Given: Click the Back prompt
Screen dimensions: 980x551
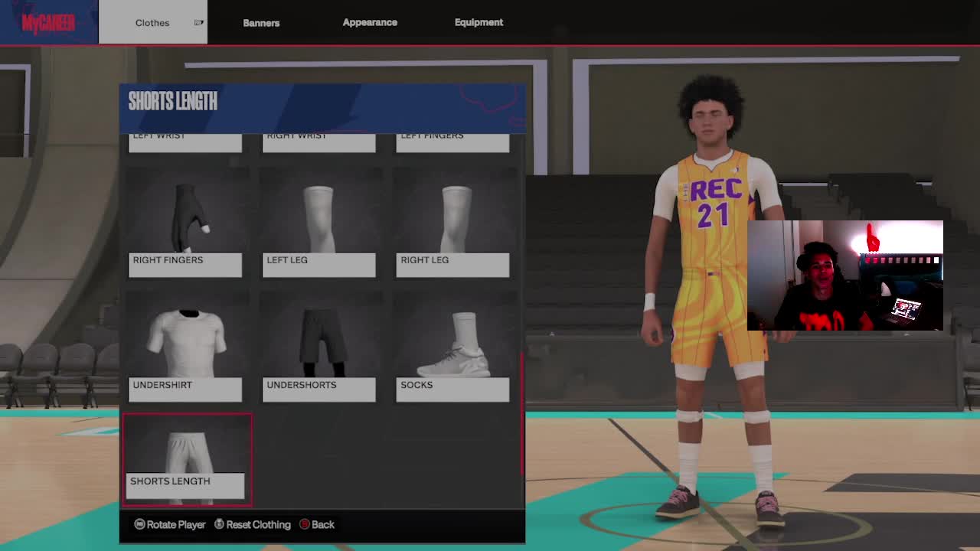Looking at the screenshot, I should [317, 524].
